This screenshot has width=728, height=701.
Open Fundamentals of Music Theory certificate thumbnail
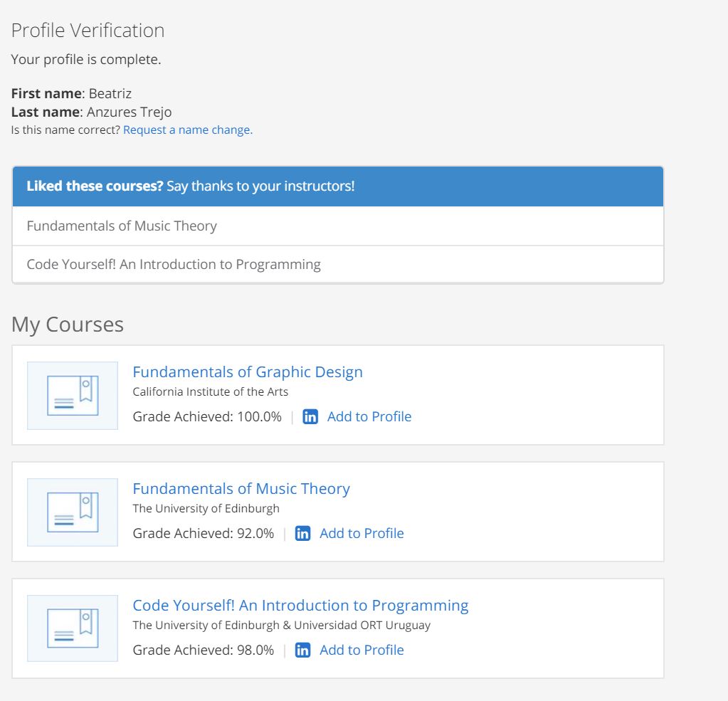(x=73, y=512)
